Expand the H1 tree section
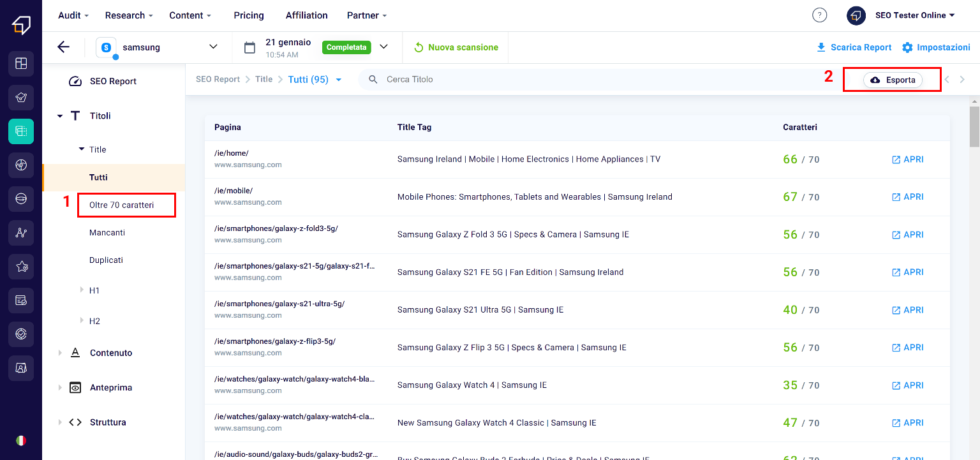The image size is (980, 460). click(82, 290)
